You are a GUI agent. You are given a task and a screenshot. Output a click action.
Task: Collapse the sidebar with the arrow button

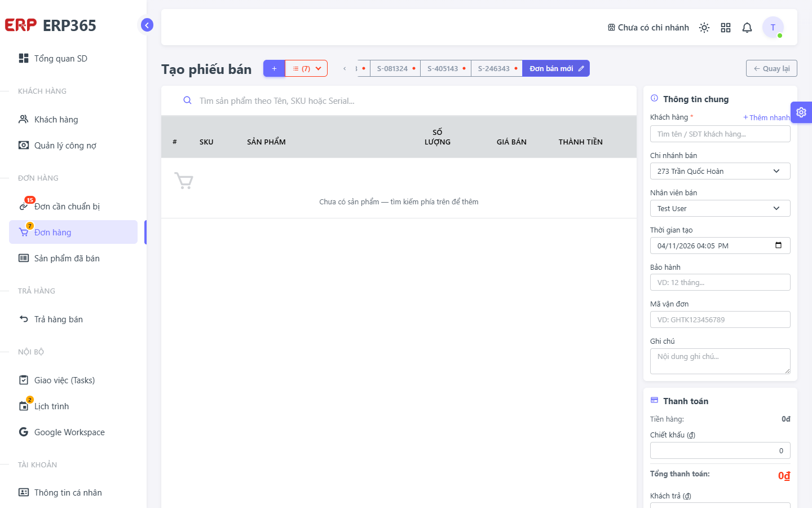147,25
